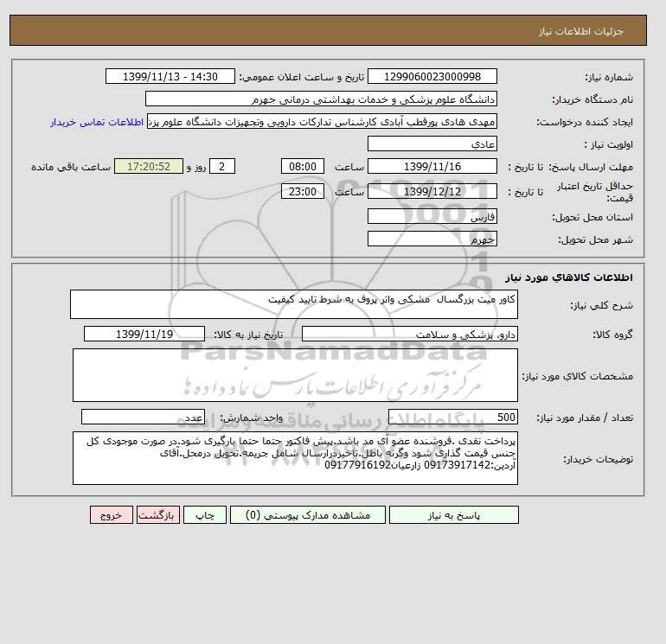Click the تعداد / مقدار مورد نیاز label
Screen dimensions: 666x644
[x=585, y=418]
